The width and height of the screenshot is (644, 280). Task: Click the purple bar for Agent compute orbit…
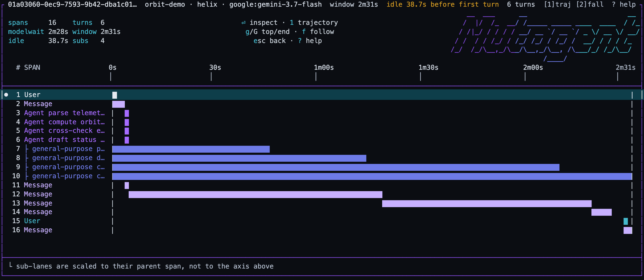coord(127,122)
